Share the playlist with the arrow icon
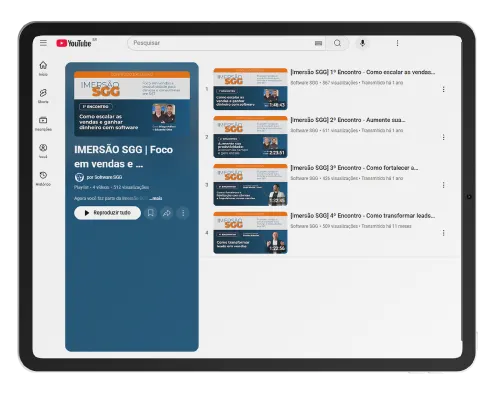The width and height of the screenshot is (492, 394). tap(167, 213)
